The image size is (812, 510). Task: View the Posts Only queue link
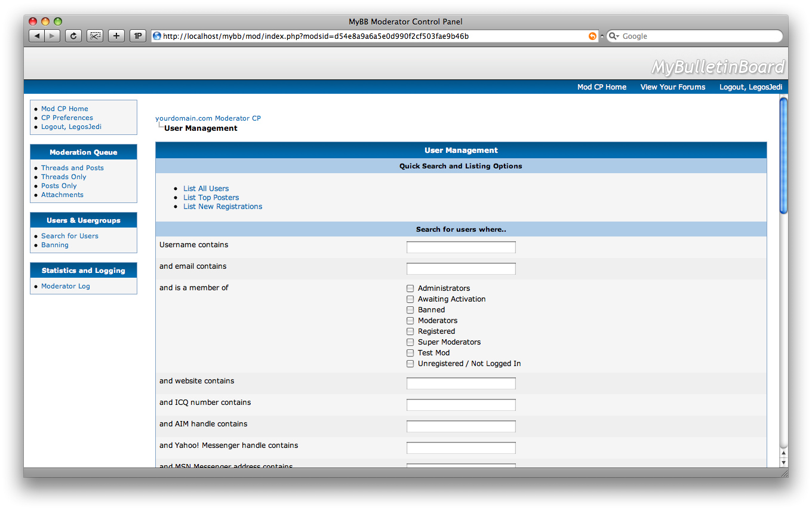(59, 186)
